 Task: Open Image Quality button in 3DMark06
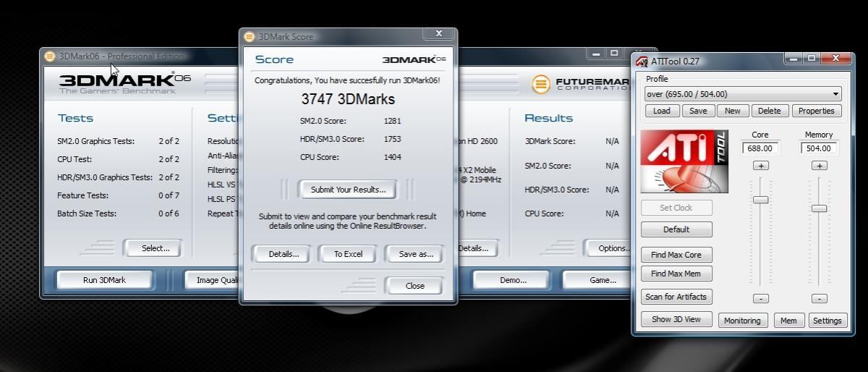click(211, 280)
